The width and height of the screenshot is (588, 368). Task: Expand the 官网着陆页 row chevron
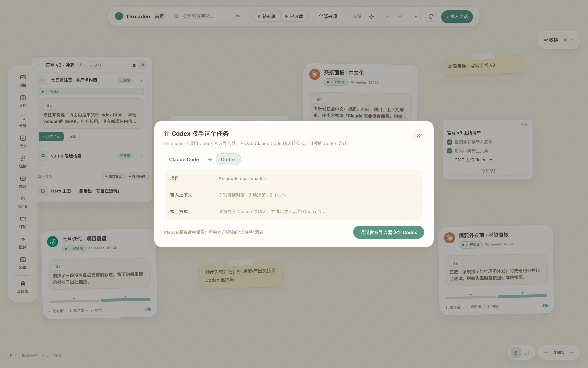click(x=141, y=81)
